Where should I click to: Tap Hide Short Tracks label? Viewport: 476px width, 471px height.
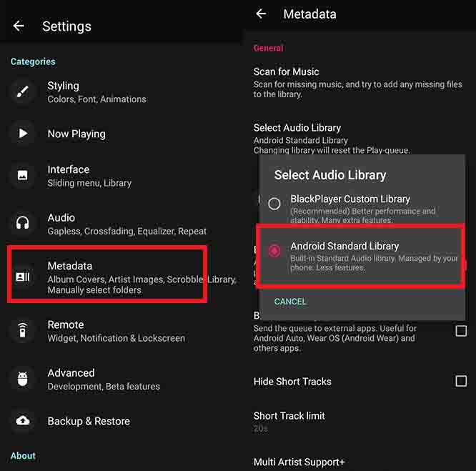click(x=292, y=382)
